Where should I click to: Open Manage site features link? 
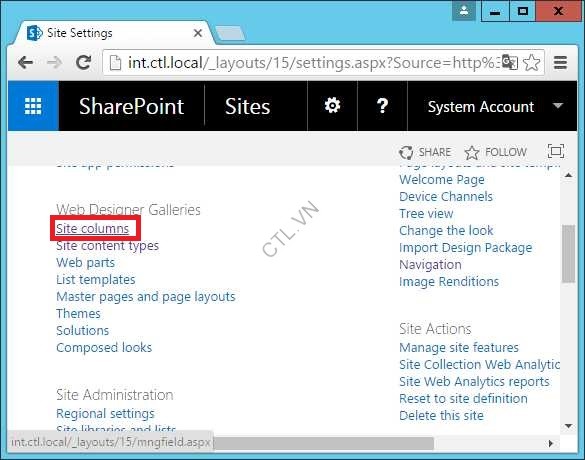pyautogui.click(x=459, y=348)
